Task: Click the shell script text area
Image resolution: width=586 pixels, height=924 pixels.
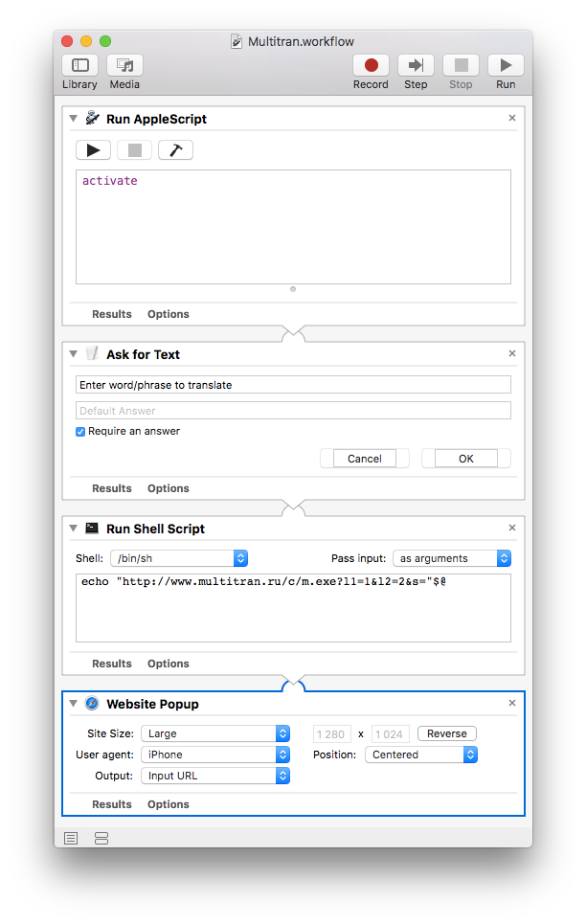Action: point(293,608)
